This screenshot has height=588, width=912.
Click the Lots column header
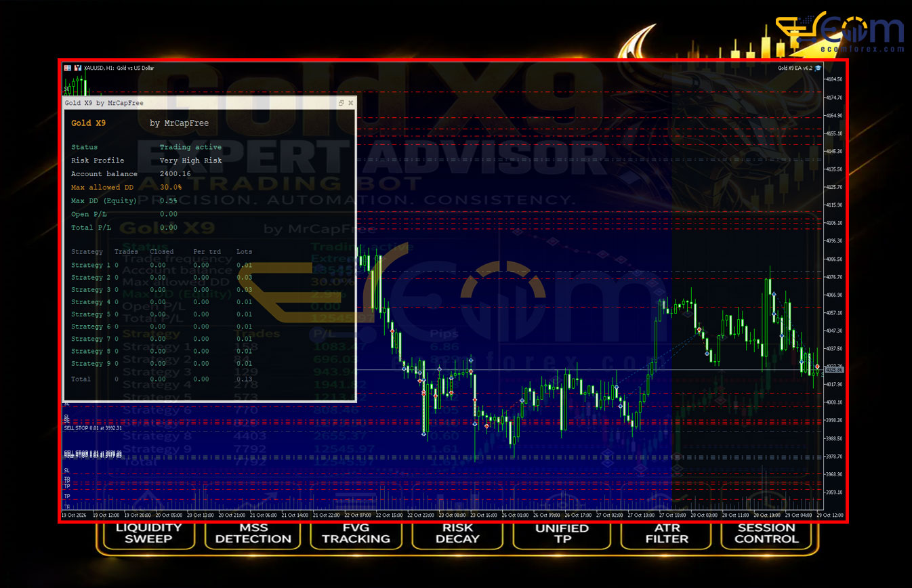point(244,252)
